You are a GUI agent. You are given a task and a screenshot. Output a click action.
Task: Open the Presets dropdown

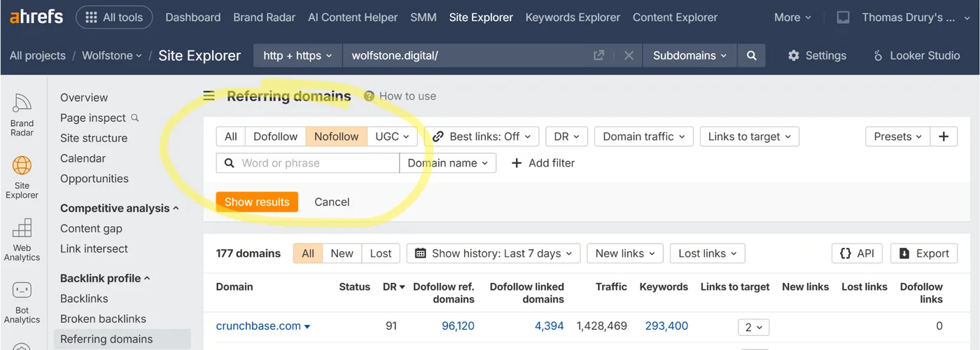click(898, 136)
